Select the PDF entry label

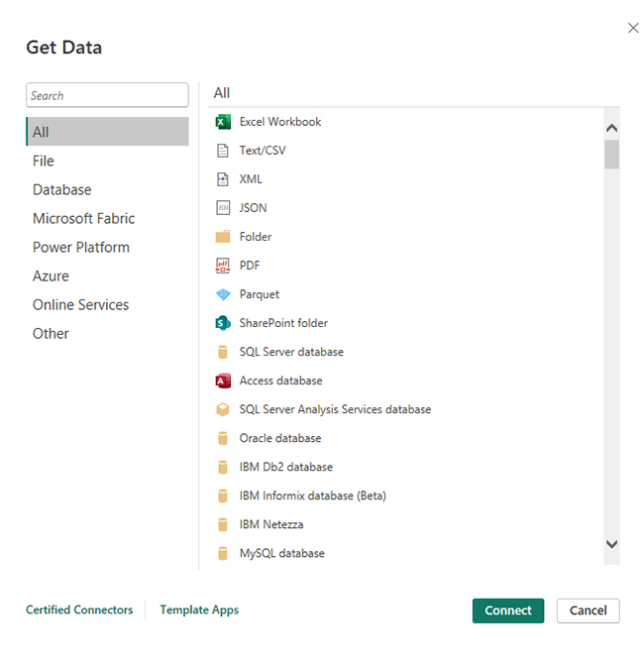[x=250, y=266]
